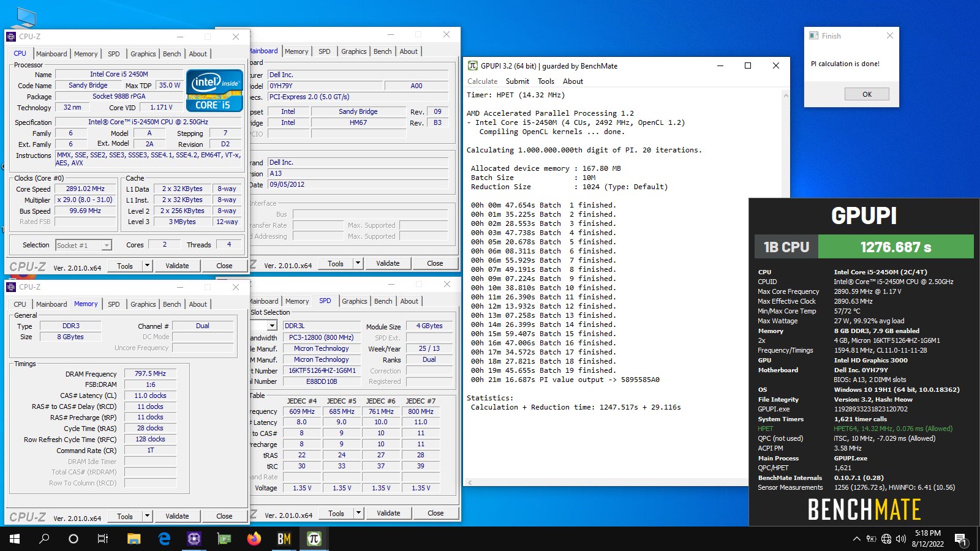
Task: Show hidden system tray icons
Action: (x=856, y=539)
